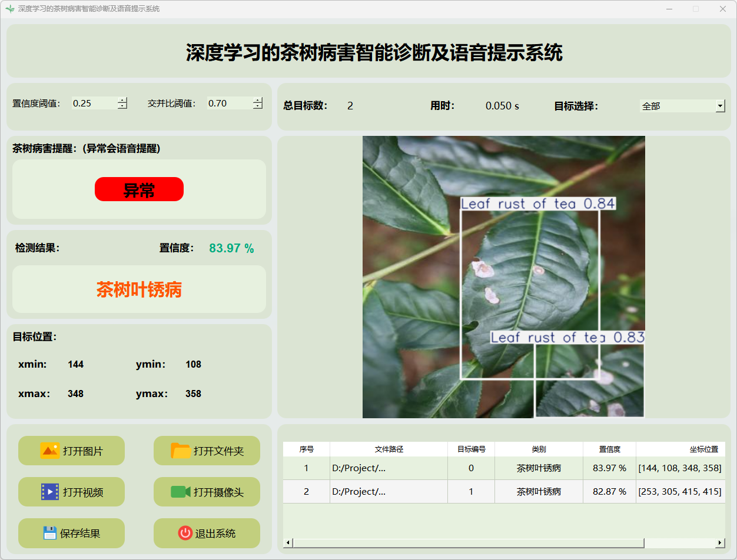Click the app leaf icon in title bar
737x560 pixels.
click(x=9, y=9)
